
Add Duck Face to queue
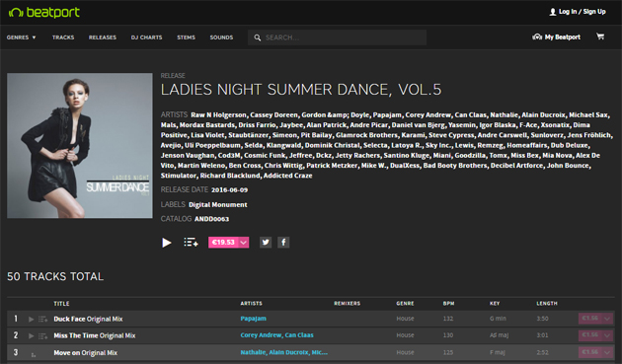[42, 320]
